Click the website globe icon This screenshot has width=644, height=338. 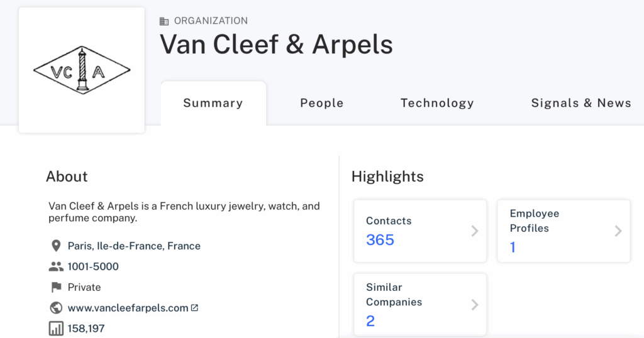pyautogui.click(x=56, y=308)
